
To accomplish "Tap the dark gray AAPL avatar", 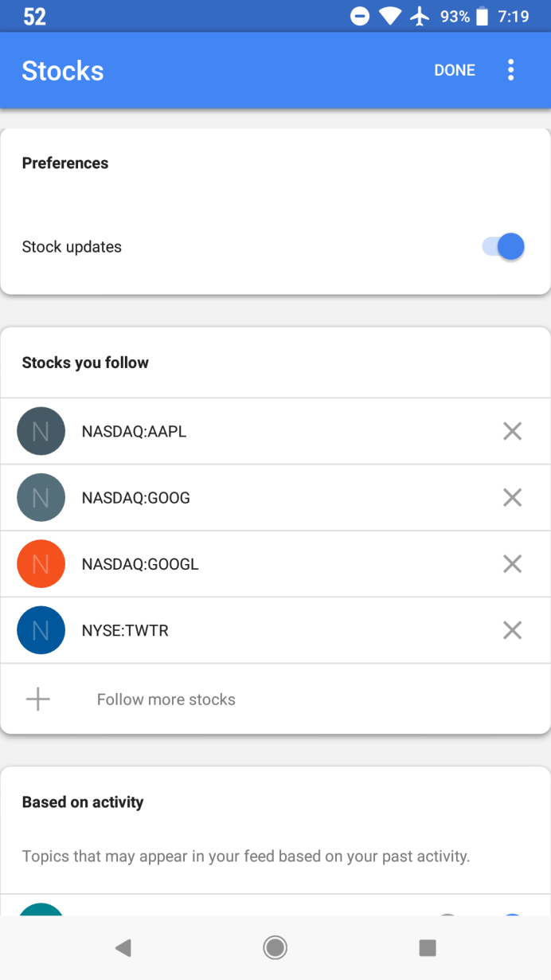I will [x=41, y=431].
